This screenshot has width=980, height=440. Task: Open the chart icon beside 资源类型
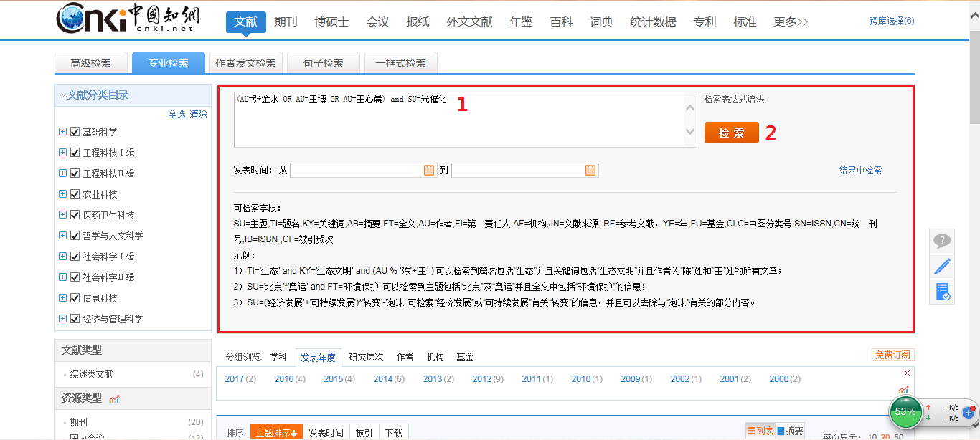pos(115,398)
